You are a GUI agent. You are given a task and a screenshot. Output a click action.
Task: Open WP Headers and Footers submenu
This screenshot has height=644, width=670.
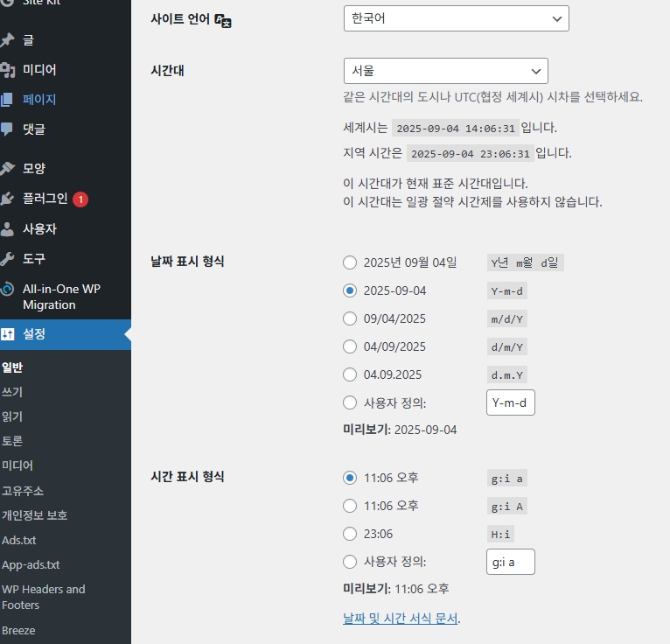[x=44, y=598]
